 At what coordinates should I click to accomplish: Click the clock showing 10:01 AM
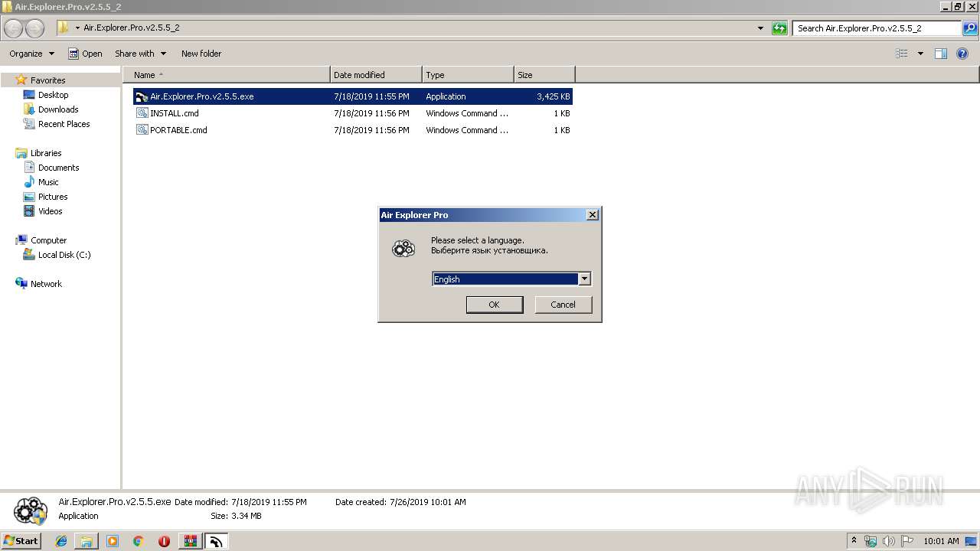(941, 541)
